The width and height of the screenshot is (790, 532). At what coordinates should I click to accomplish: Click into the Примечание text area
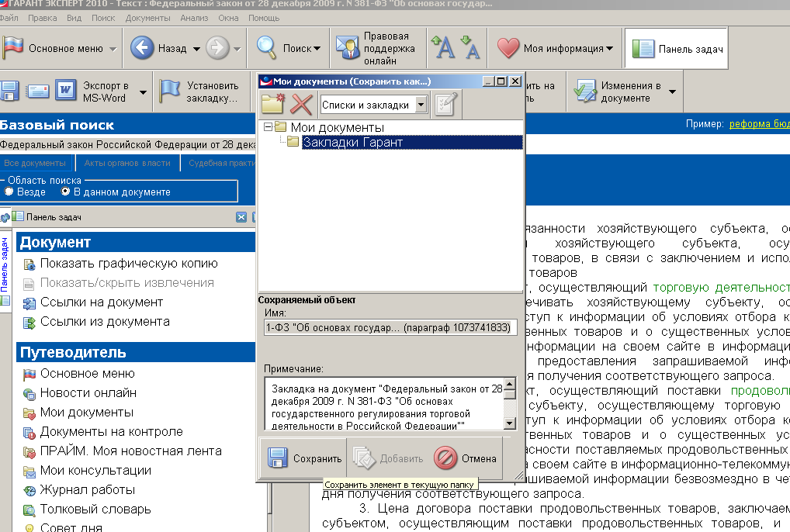pos(384,404)
